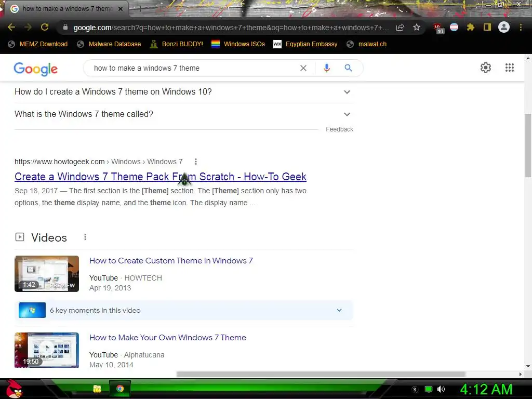
Task: Click the 'Sep 18, 2017' result snippet
Action: click(x=161, y=197)
